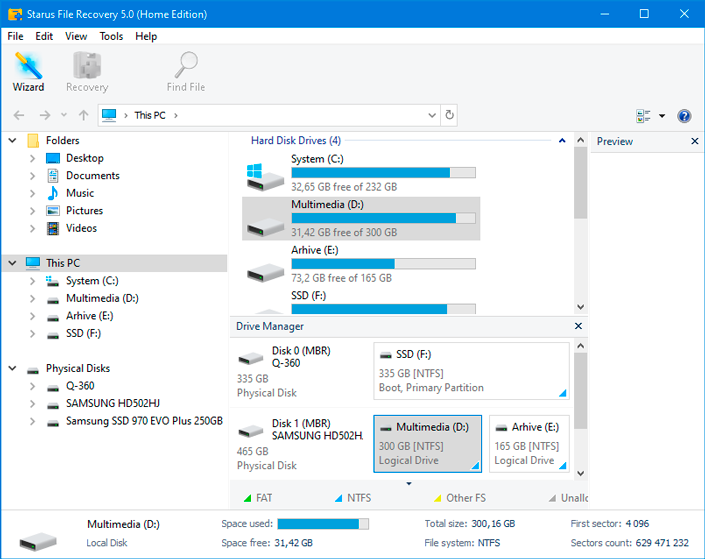
Task: Open the address bar dropdown
Action: [432, 116]
